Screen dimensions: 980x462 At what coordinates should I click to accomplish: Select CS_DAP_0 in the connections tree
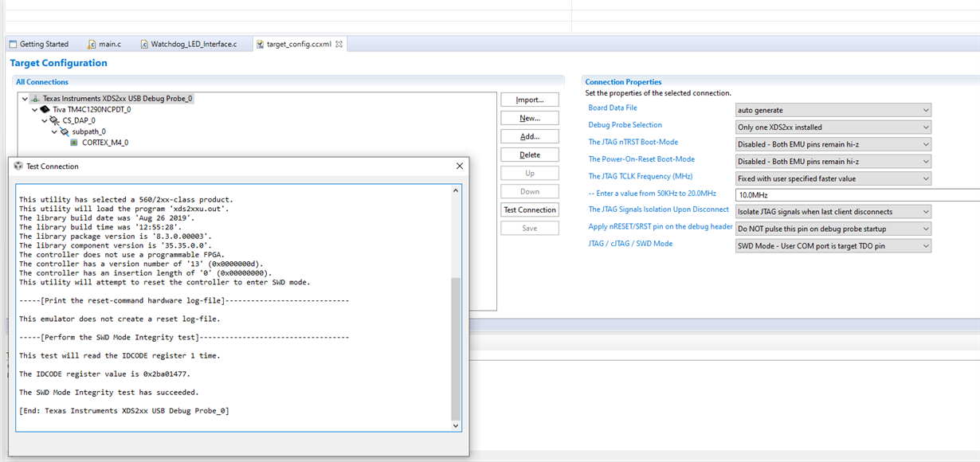pos(79,120)
